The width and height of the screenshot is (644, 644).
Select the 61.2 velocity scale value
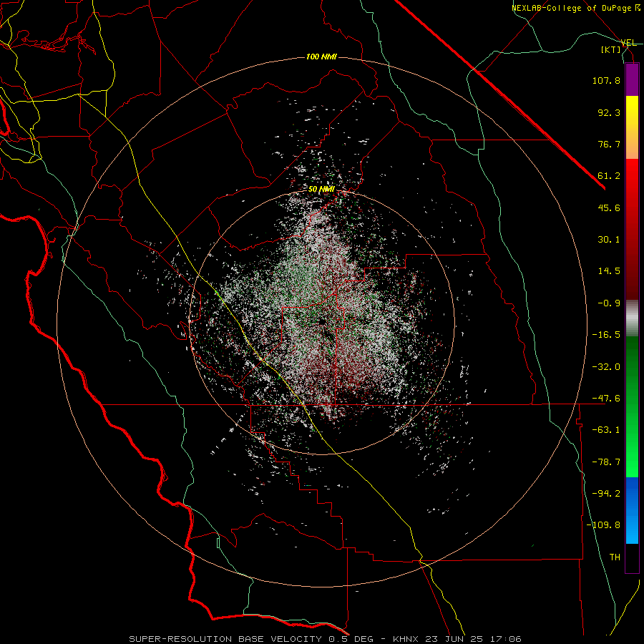tap(609, 176)
